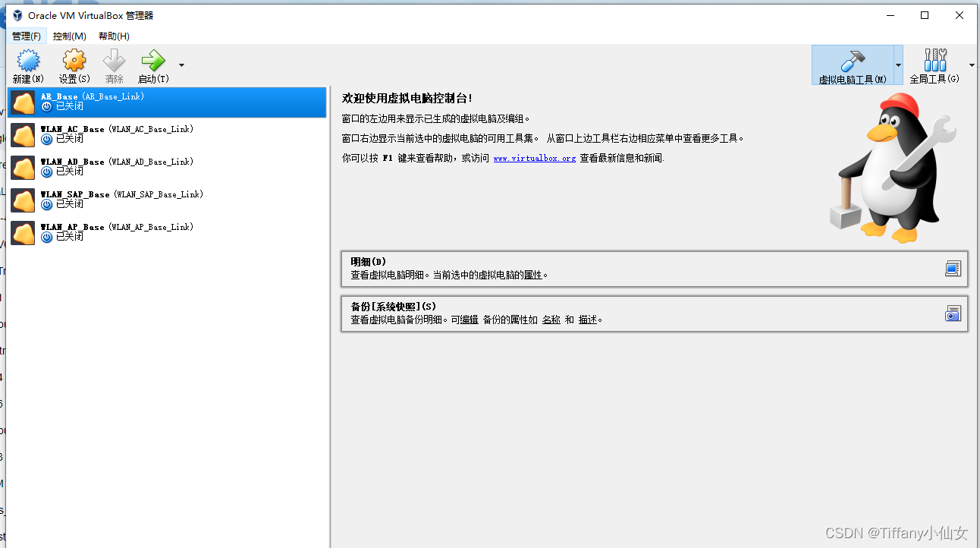Click the 清除 (Discard) toolbar icon
This screenshot has height=548, width=980.
coord(113,65)
